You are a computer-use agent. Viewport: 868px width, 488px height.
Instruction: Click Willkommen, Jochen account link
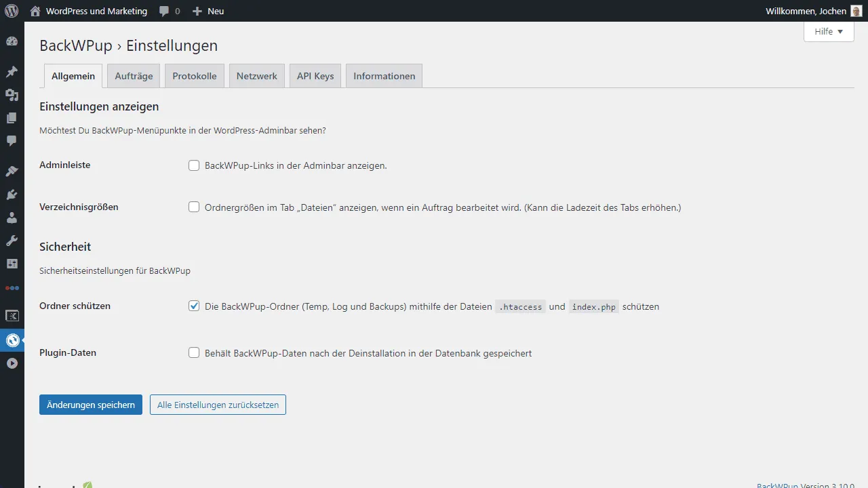pos(806,11)
